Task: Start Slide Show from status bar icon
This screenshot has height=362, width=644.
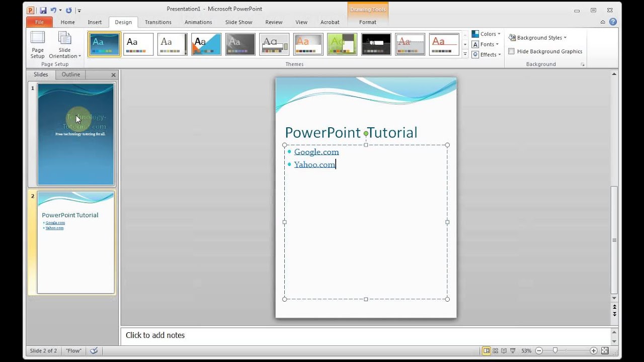Action: pos(513,351)
